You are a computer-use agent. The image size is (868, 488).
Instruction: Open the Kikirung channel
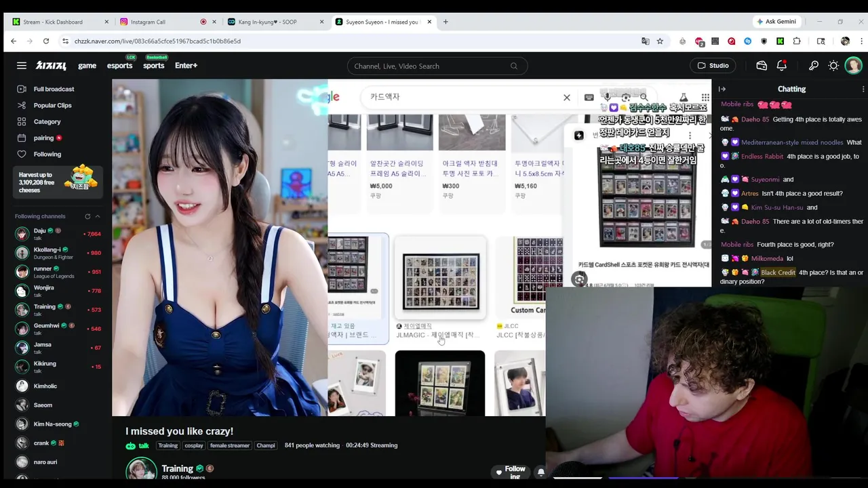[x=58, y=367]
